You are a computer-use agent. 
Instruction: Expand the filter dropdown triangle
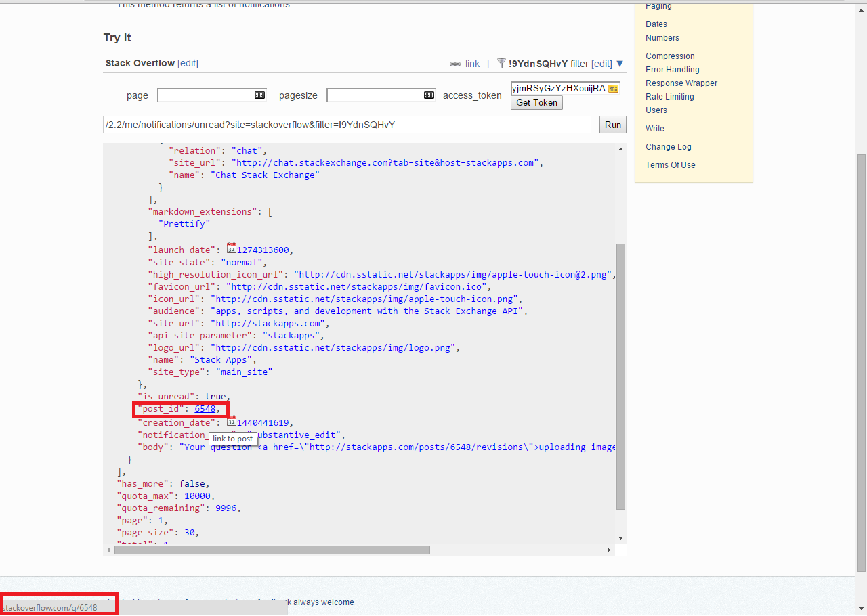click(x=620, y=64)
